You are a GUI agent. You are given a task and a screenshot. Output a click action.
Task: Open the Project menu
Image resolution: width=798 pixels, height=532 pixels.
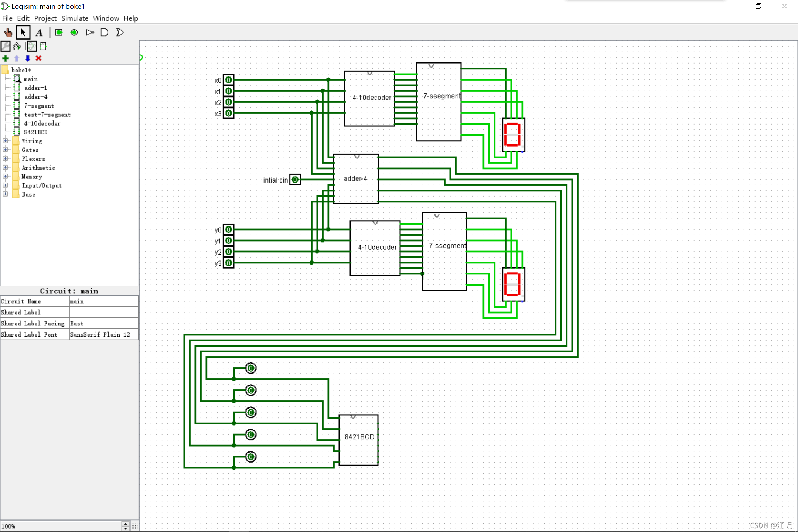pyautogui.click(x=45, y=18)
